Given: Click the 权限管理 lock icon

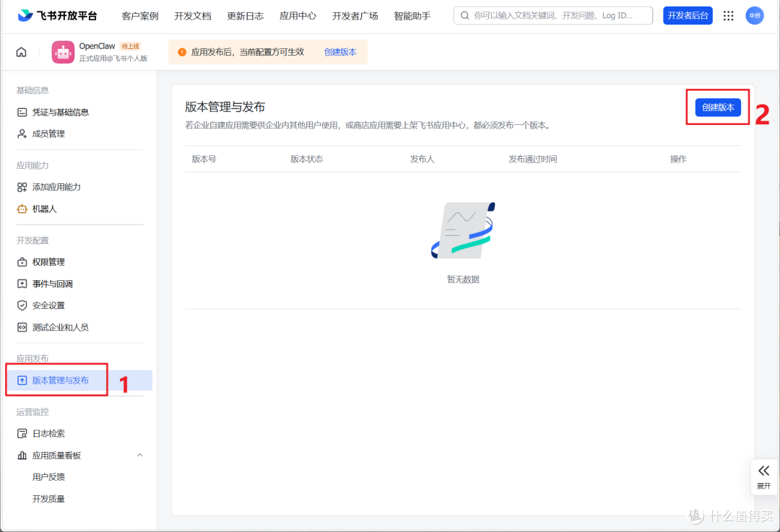Looking at the screenshot, I should click(22, 262).
